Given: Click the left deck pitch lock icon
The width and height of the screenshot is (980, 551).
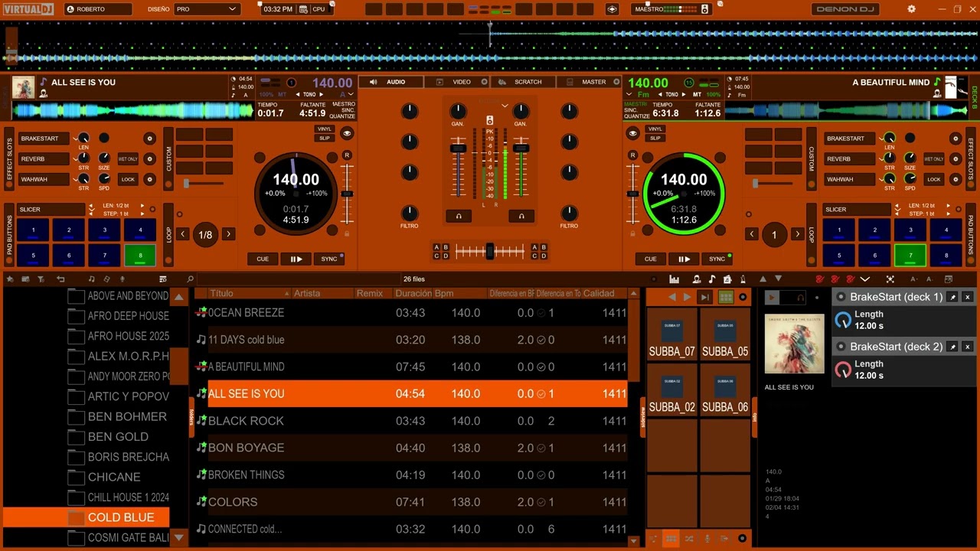Looking at the screenshot, I should click(x=347, y=233).
